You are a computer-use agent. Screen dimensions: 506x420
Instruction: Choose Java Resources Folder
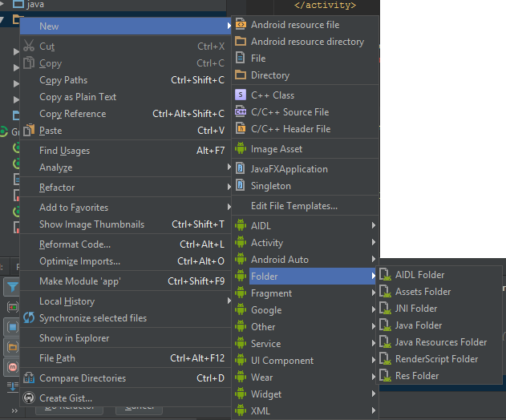pos(439,341)
